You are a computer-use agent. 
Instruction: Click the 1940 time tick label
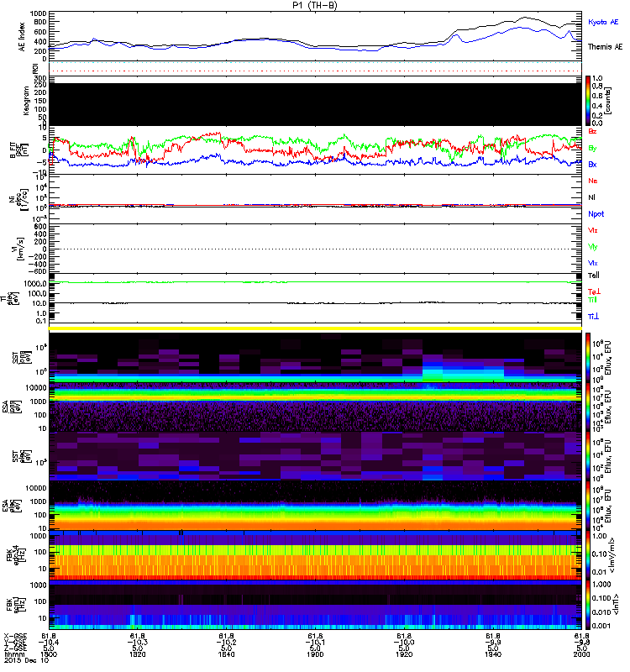click(493, 654)
